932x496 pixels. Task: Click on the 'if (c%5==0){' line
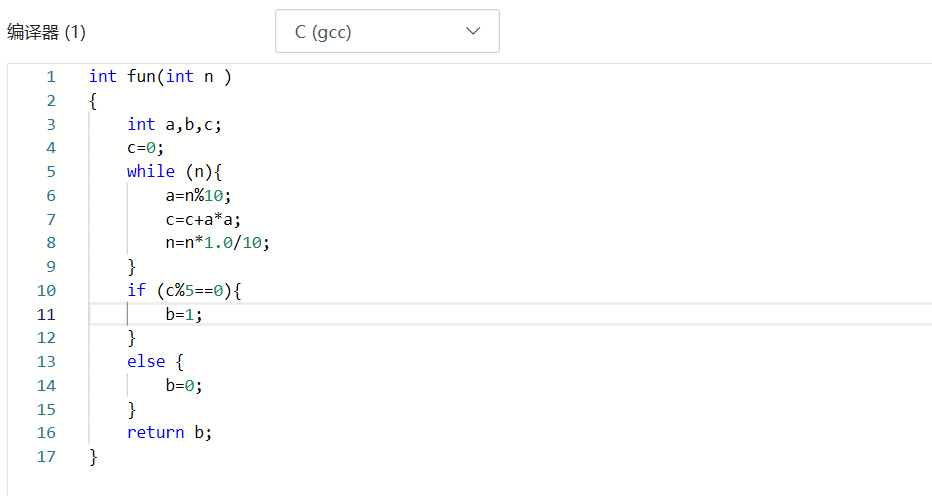pyautogui.click(x=184, y=291)
